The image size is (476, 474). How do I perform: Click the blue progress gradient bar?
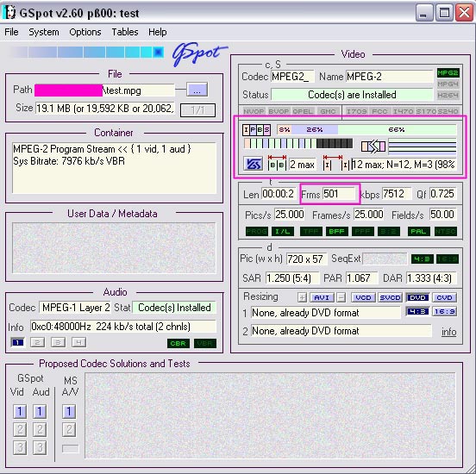click(87, 53)
